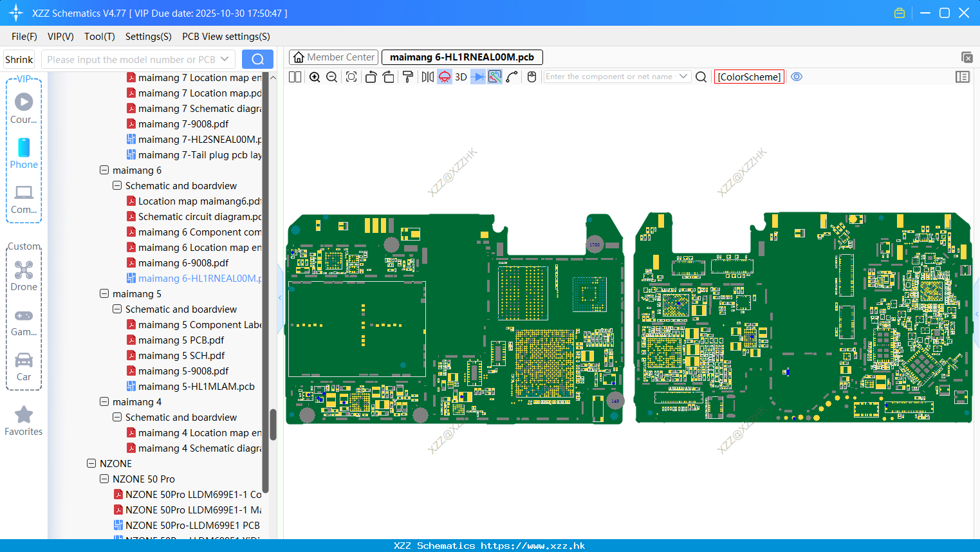Image resolution: width=980 pixels, height=552 pixels.
Task: Open the VIP(V) menu
Action: [60, 37]
